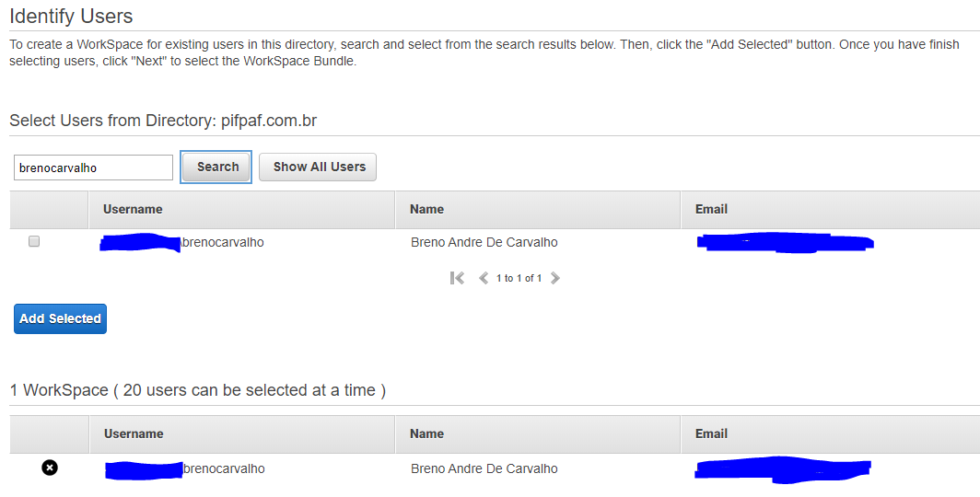Go to previous page of search results
The image size is (980, 497).
pos(484,278)
